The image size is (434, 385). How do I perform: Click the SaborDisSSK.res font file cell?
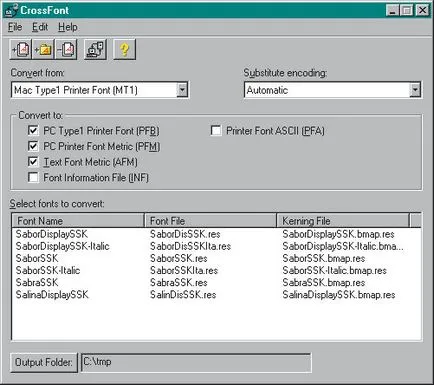(185, 234)
